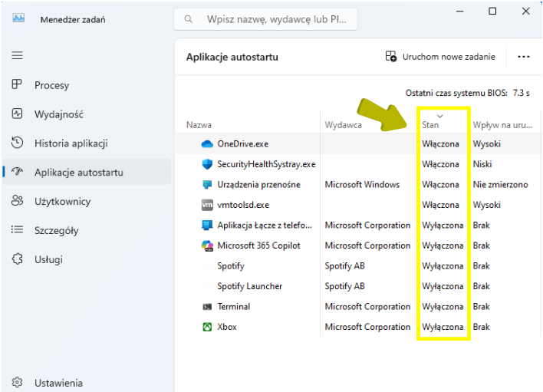Screen dimensions: 543x392
Task: Click the Wydawca column header
Action: point(343,124)
